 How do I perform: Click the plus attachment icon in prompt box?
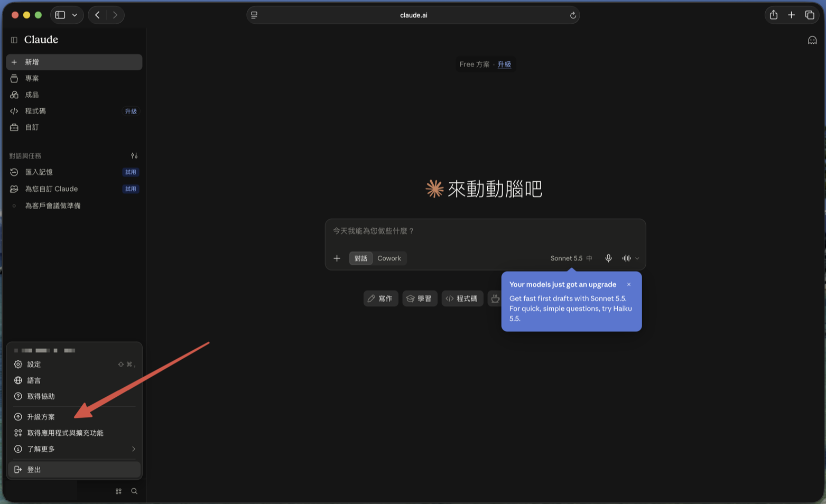pos(337,258)
